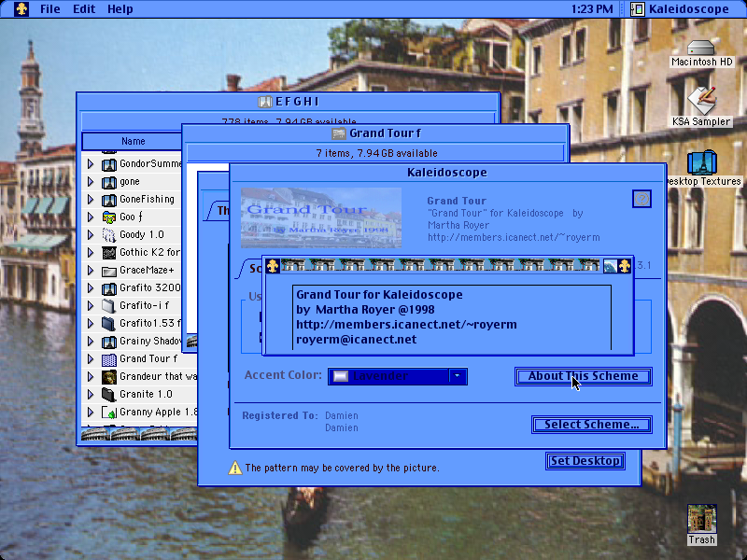Expand the Granny Apple 1.8 disclosure triangle
This screenshot has width=747, height=560.
pos(91,412)
